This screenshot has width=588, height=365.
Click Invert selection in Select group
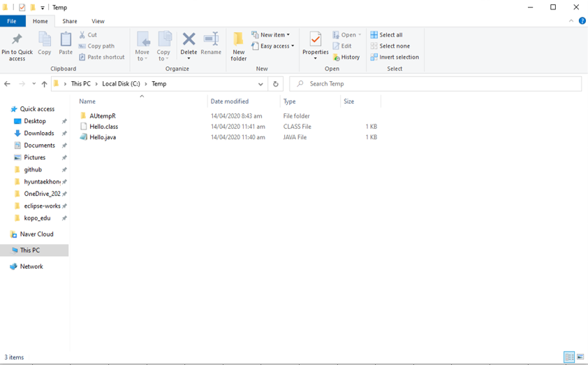395,57
